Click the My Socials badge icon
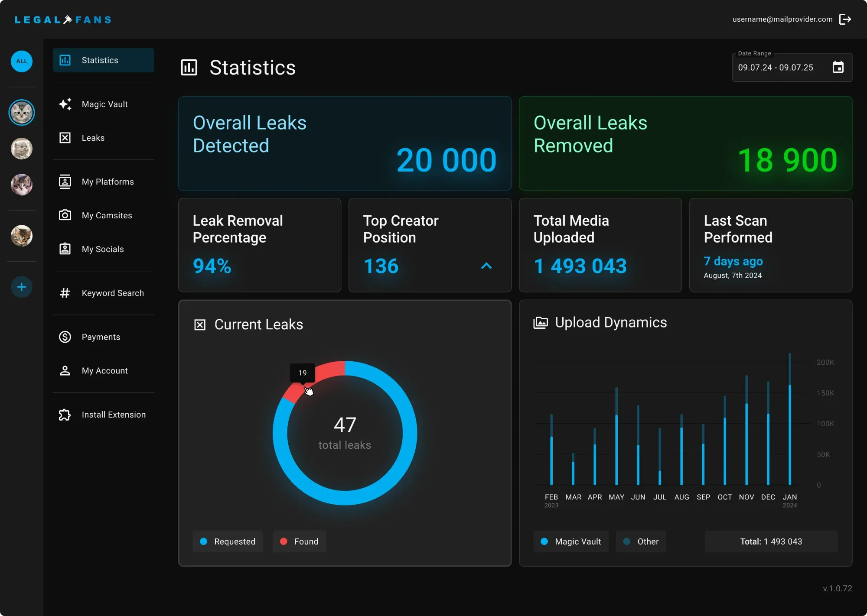The width and height of the screenshot is (867, 616). (65, 249)
